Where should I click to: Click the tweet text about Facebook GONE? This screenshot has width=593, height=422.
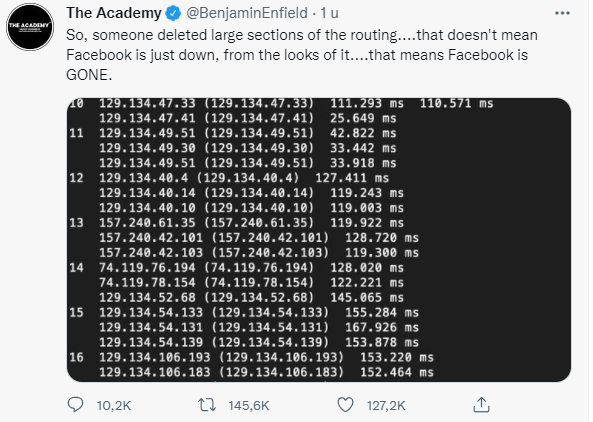pos(302,55)
